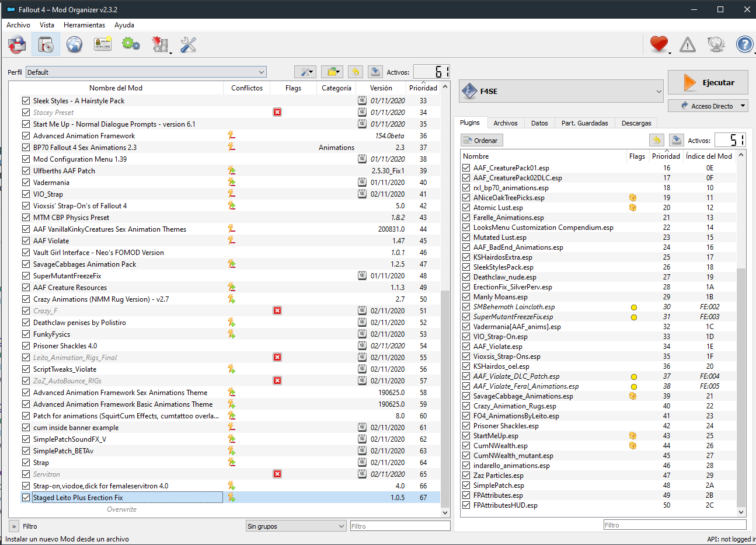Open the puzzle-piece tools icon
Screen dimensions: 756x545
coord(160,44)
